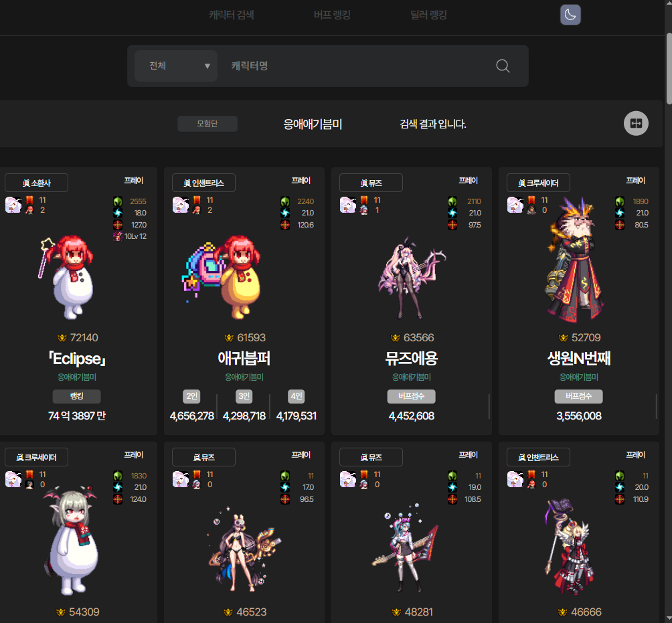The width and height of the screenshot is (672, 623).
Task: Click the green helmet icon next to 1890
Action: pos(620,201)
